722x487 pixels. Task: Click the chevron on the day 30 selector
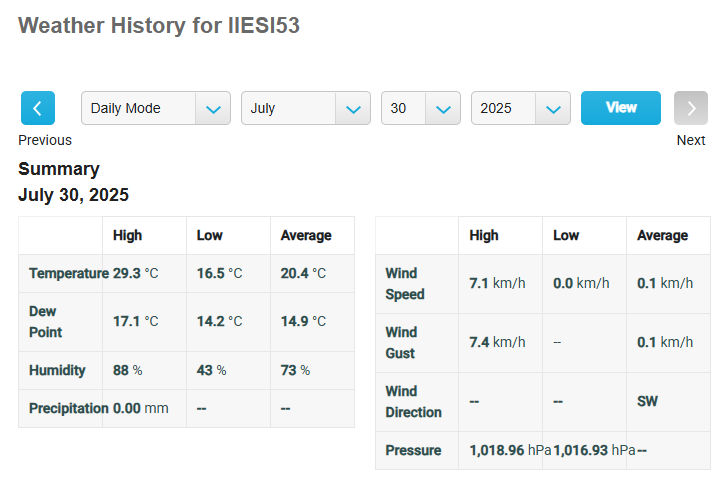coord(443,109)
